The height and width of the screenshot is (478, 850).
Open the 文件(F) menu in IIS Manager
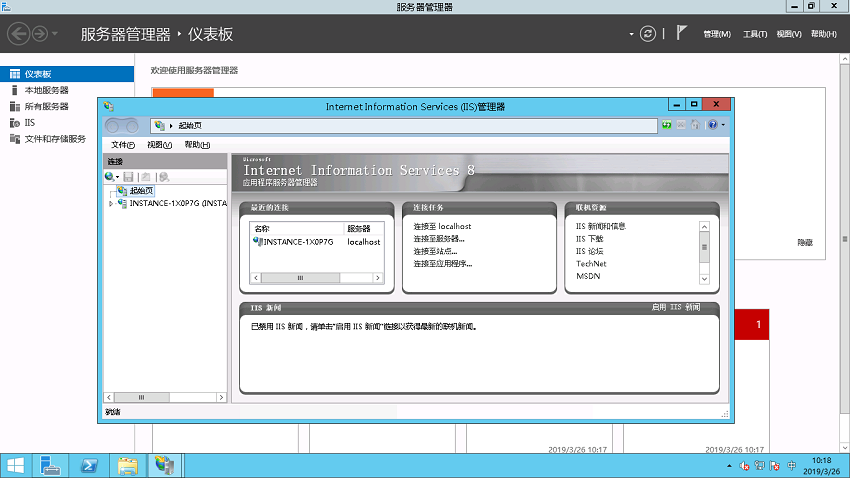tap(123, 145)
